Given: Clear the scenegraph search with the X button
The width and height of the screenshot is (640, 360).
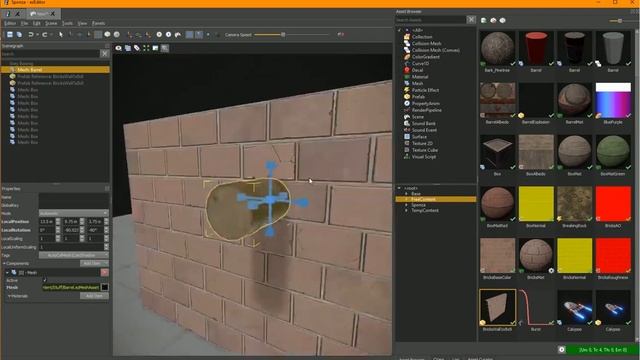Looking at the screenshot, I should pyautogui.click(x=104, y=53).
